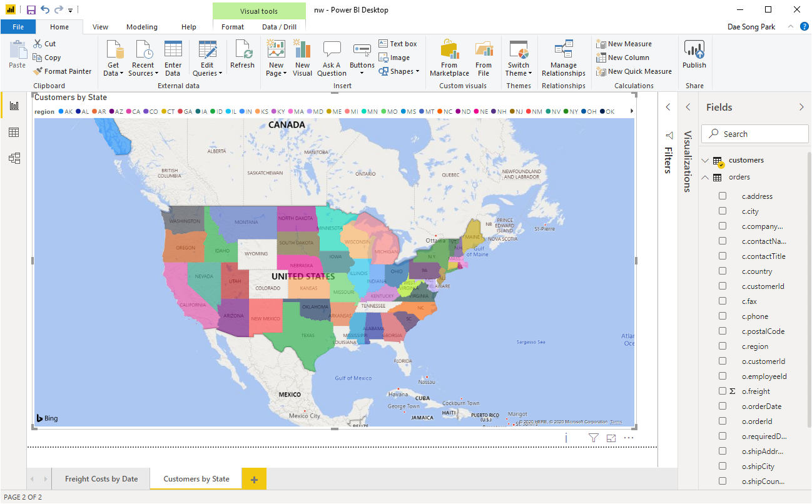Create a New Quick Measure
Viewport: 812px width, 504px height.
(634, 71)
